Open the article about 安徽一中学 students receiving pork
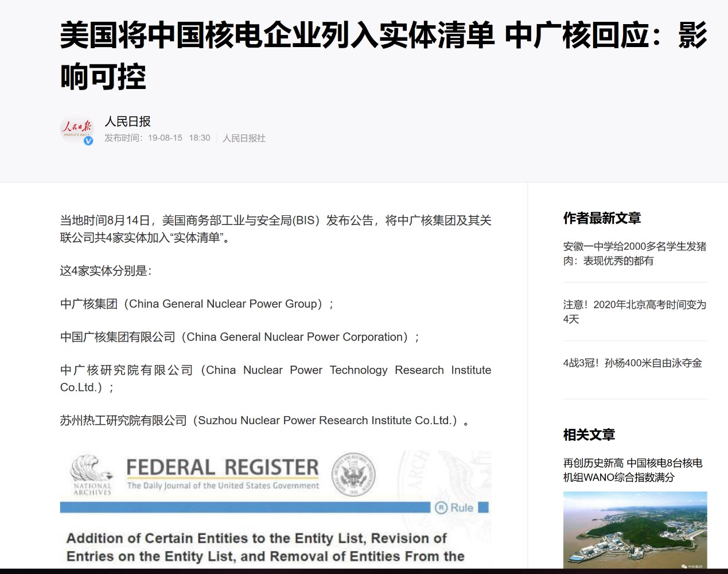Image resolution: width=728 pixels, height=574 pixels. pos(634,253)
